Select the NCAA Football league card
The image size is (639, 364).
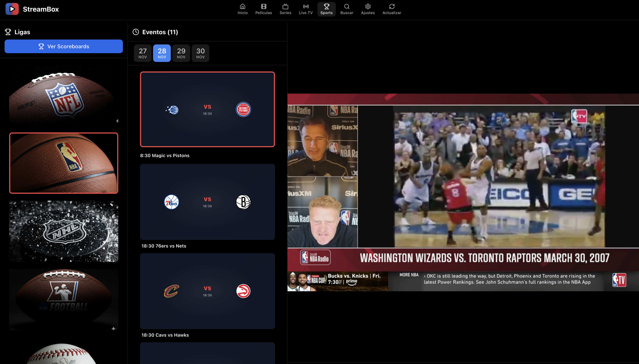64,299
